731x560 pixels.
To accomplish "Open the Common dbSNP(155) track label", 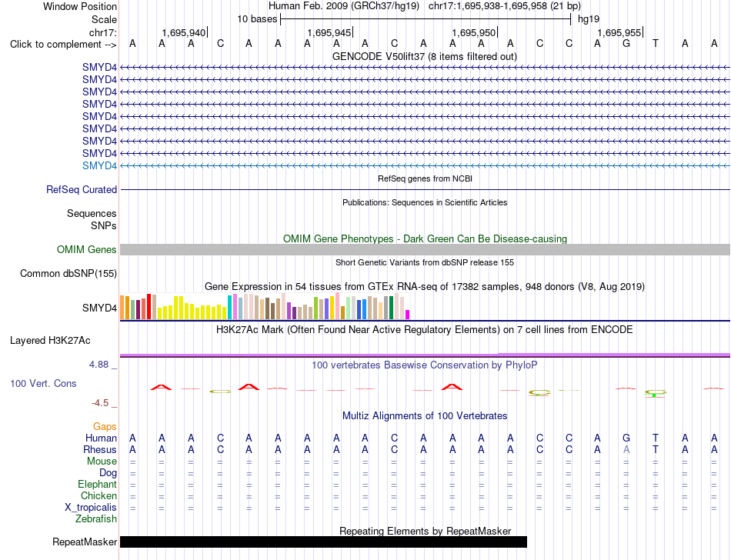I will tap(68, 274).
